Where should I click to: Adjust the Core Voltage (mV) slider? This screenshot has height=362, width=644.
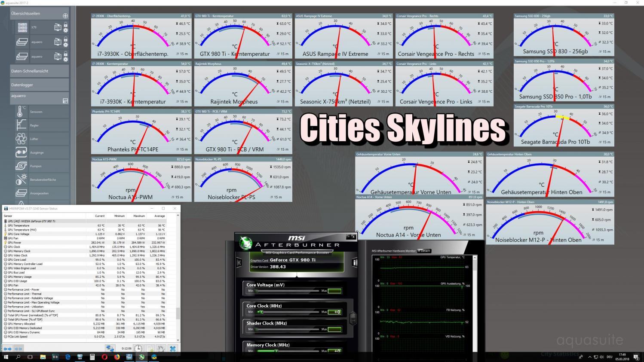pos(288,291)
